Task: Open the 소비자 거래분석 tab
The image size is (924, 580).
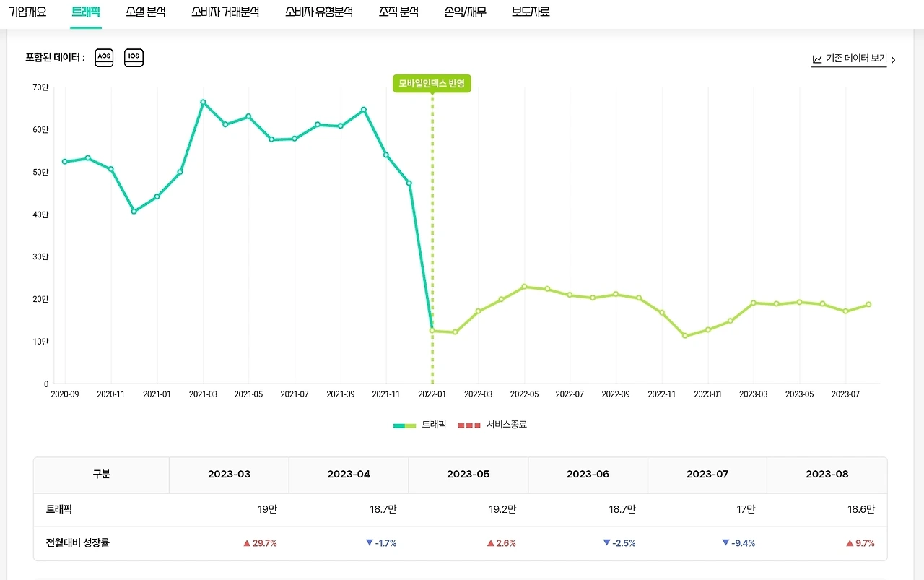Action: [225, 12]
